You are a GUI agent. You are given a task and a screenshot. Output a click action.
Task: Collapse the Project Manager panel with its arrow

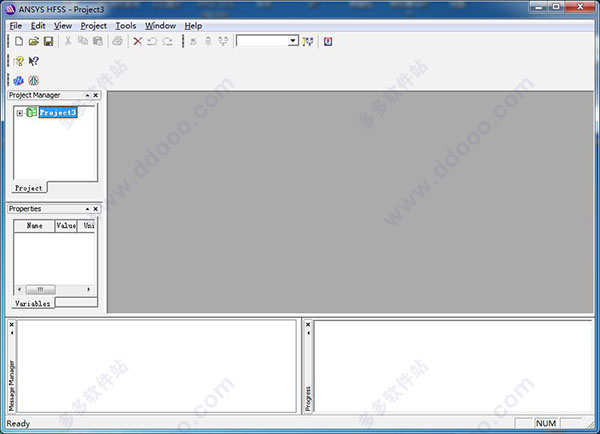87,95
